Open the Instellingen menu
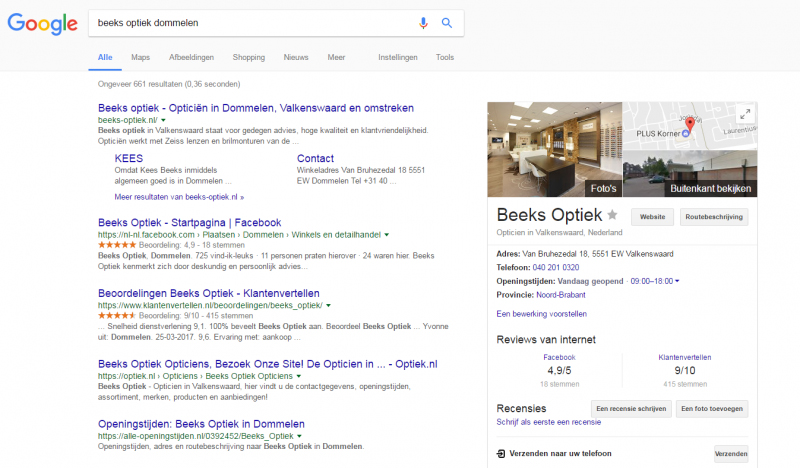Viewport: 800px width, 468px height. 397,57
